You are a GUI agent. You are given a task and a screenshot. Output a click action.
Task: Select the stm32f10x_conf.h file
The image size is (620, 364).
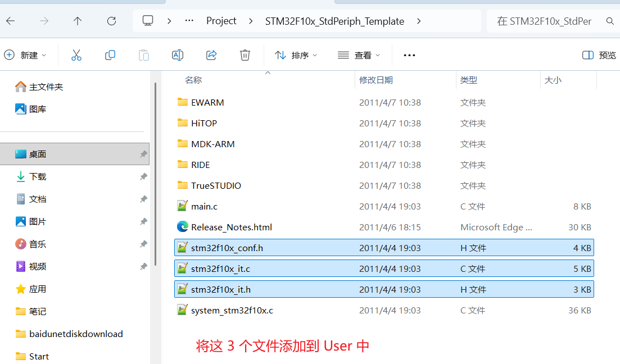(384, 248)
